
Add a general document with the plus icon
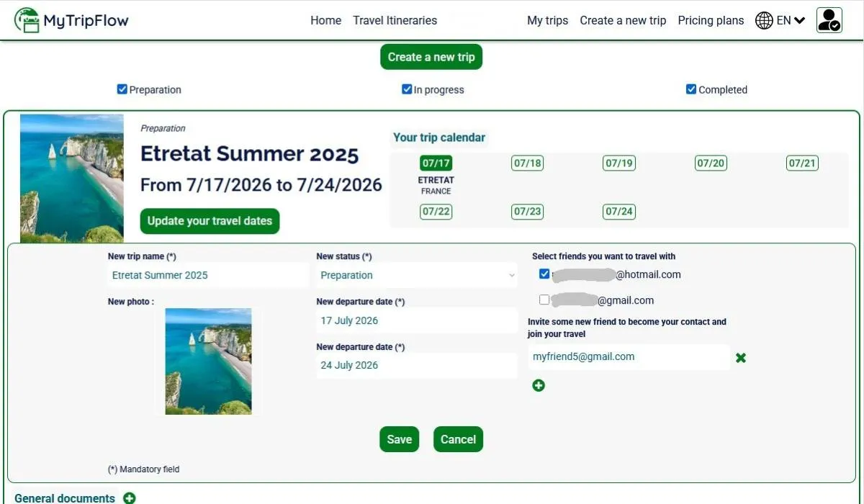129,498
